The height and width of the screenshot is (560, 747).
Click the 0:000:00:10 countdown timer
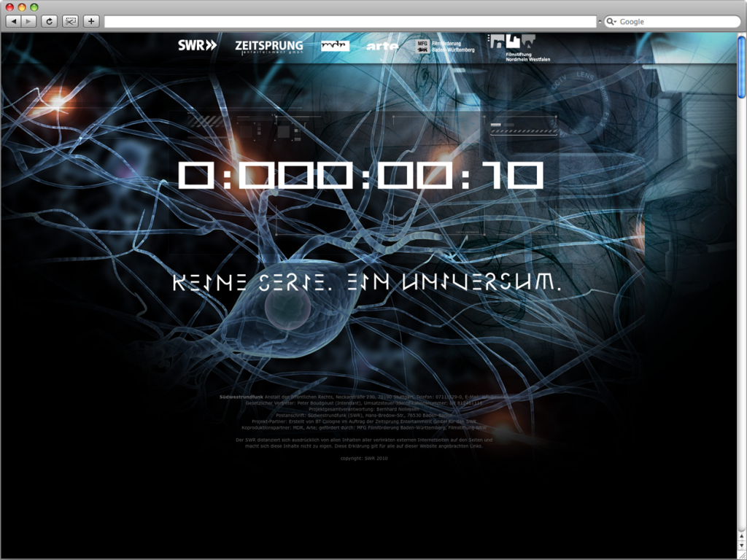(x=360, y=175)
